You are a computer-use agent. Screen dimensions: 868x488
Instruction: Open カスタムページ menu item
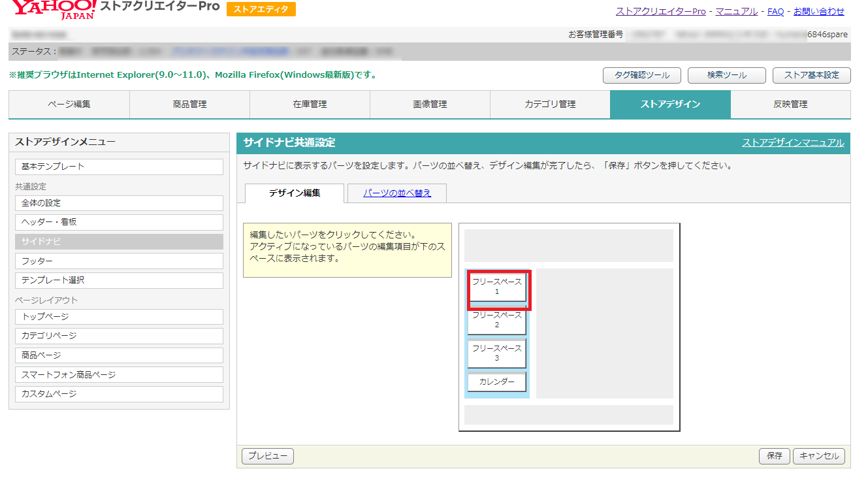(x=119, y=394)
